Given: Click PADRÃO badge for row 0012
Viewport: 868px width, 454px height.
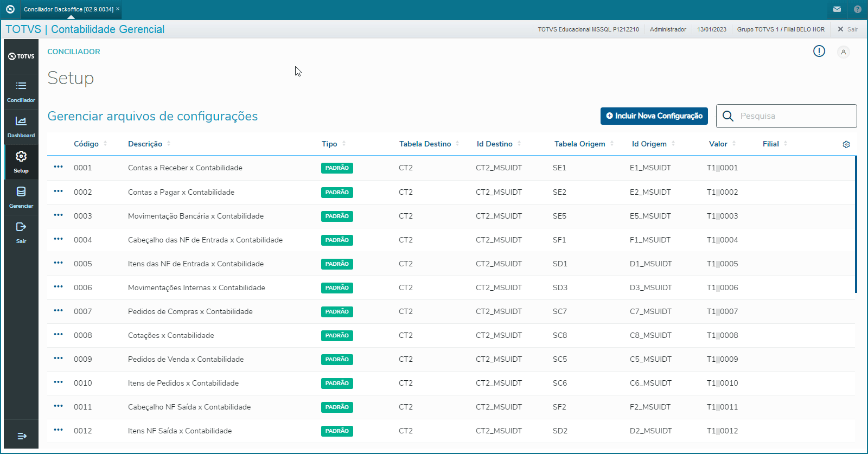Looking at the screenshot, I should tap(337, 431).
